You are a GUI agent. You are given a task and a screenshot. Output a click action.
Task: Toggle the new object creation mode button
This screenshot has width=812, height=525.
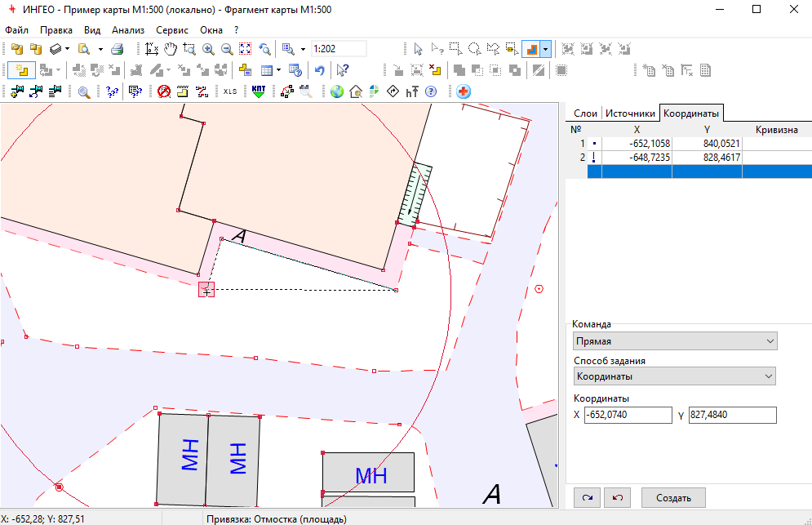click(22, 70)
